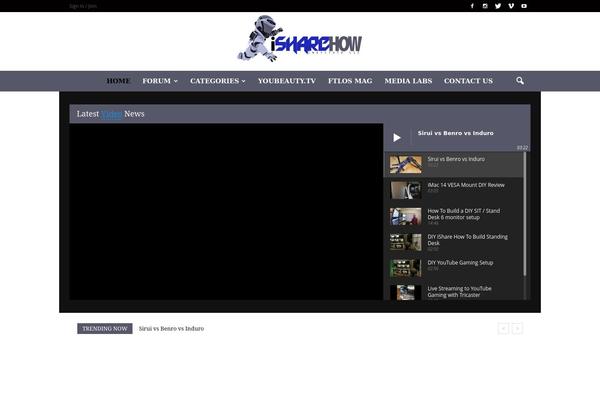Show previous trending item arrow
This screenshot has height=400, width=600.
point(503,328)
